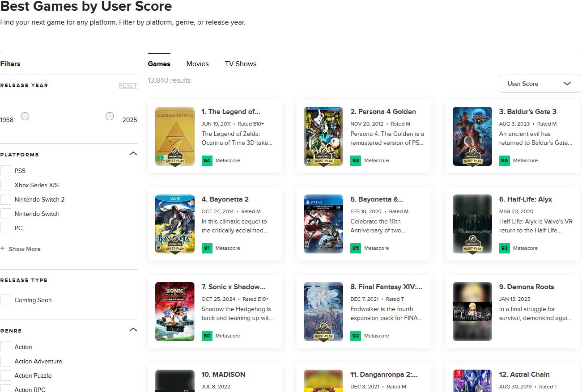Click the 80 Metascore badge for Sonic x Shadow
The height and width of the screenshot is (392, 582).
[x=207, y=336]
